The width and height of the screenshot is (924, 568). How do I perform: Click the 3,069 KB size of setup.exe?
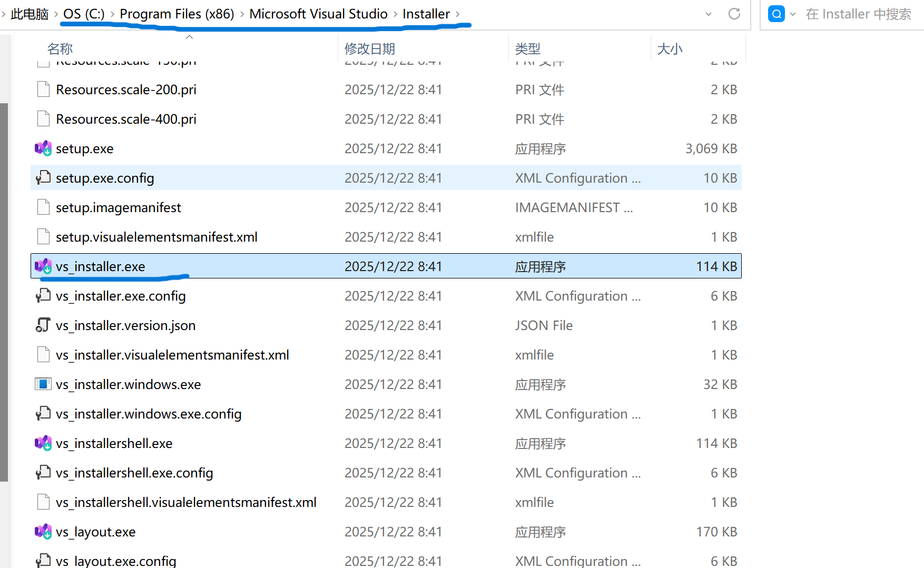pyautogui.click(x=711, y=149)
